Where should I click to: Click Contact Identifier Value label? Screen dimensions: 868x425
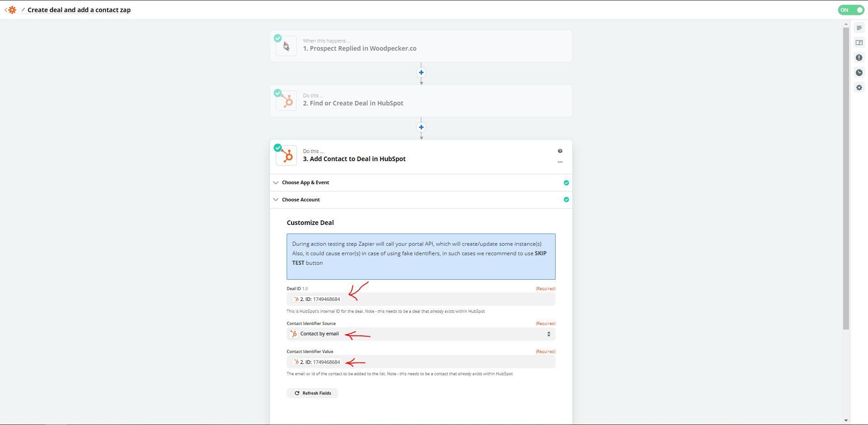click(310, 352)
